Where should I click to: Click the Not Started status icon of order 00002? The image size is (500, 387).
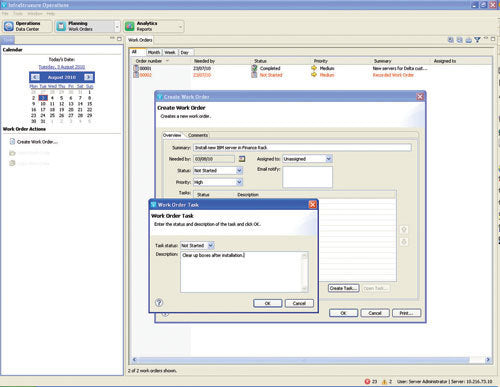coord(254,75)
